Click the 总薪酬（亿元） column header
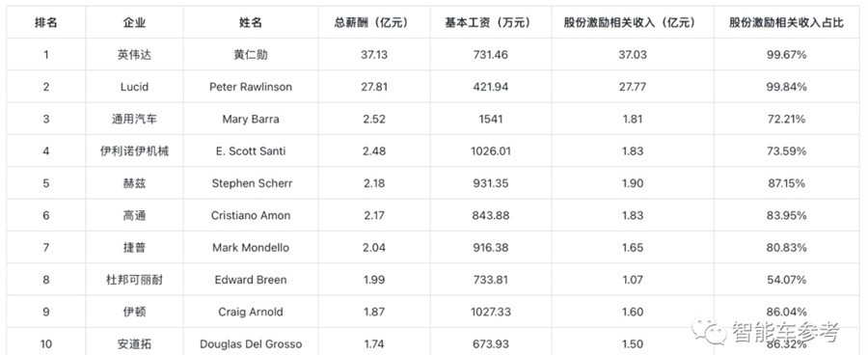 pyautogui.click(x=374, y=23)
